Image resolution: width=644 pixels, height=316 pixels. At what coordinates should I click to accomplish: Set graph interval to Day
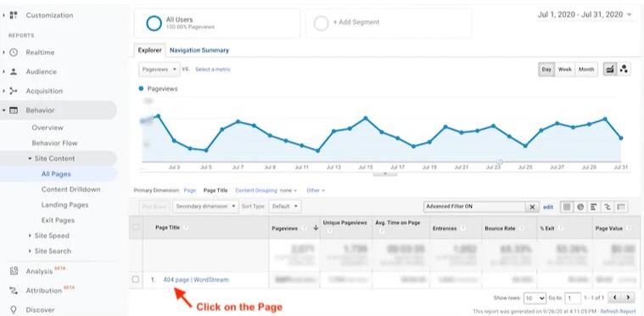click(546, 69)
